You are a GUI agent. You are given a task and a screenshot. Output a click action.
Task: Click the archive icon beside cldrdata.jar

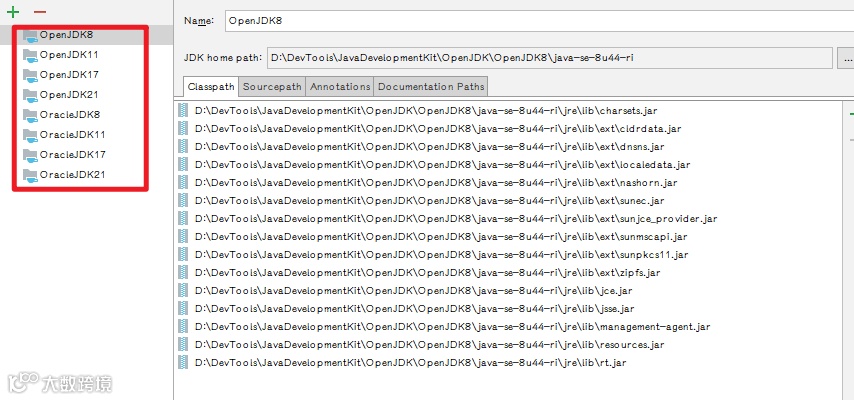tap(183, 128)
